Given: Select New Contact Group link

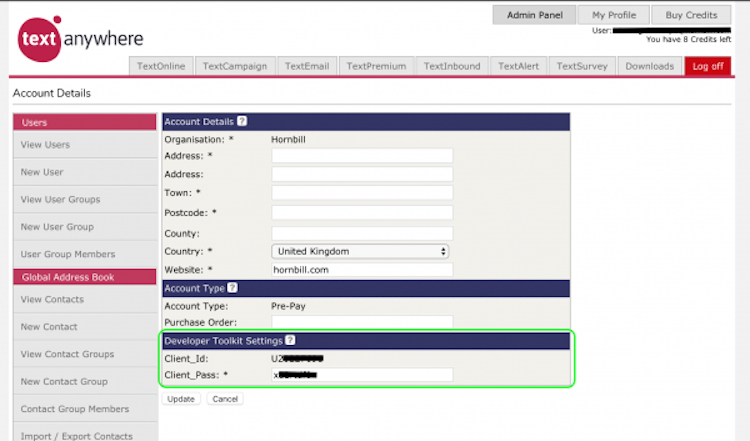Looking at the screenshot, I should coord(85,381).
